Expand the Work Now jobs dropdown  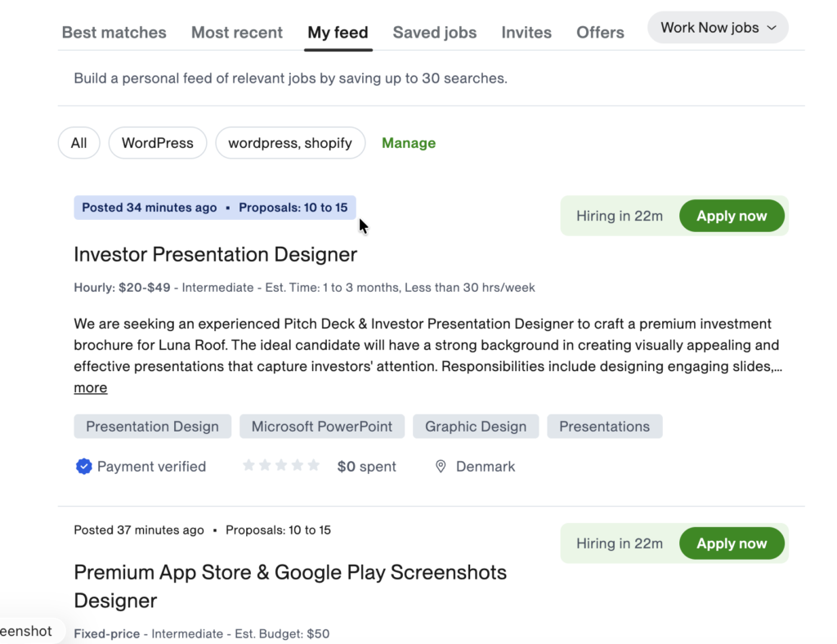718,28
